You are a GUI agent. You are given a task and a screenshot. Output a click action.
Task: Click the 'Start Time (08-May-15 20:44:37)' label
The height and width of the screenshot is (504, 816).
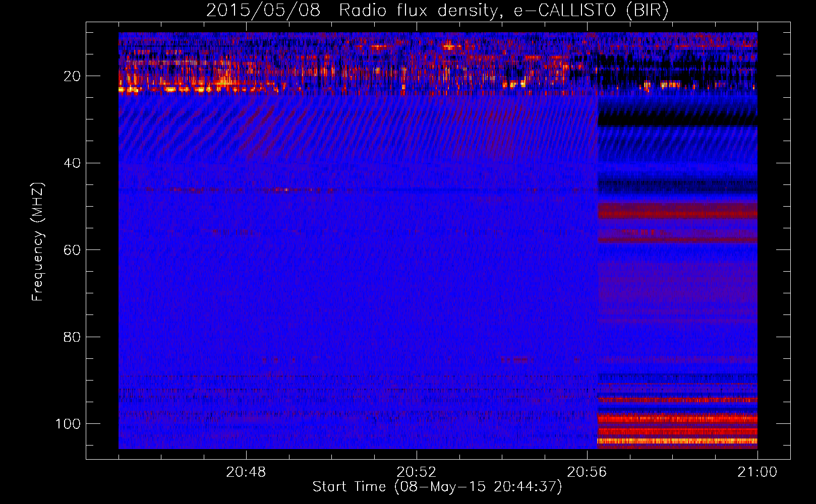(437, 487)
